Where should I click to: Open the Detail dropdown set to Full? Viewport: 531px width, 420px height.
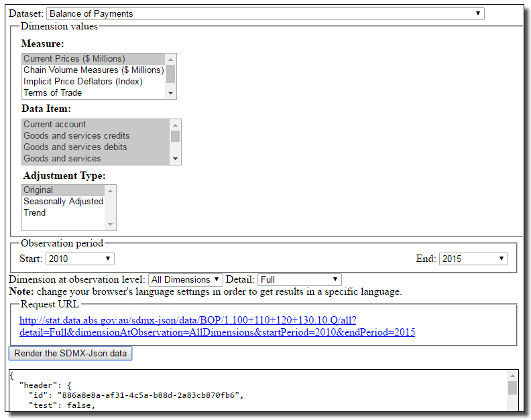(x=299, y=279)
